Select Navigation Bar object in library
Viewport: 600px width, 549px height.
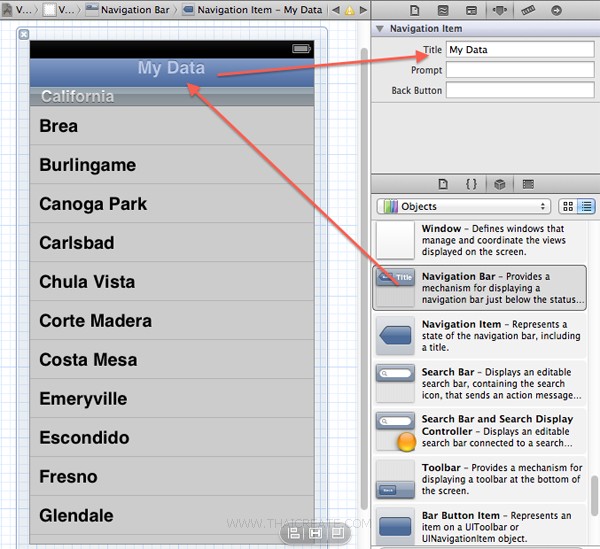[479, 288]
